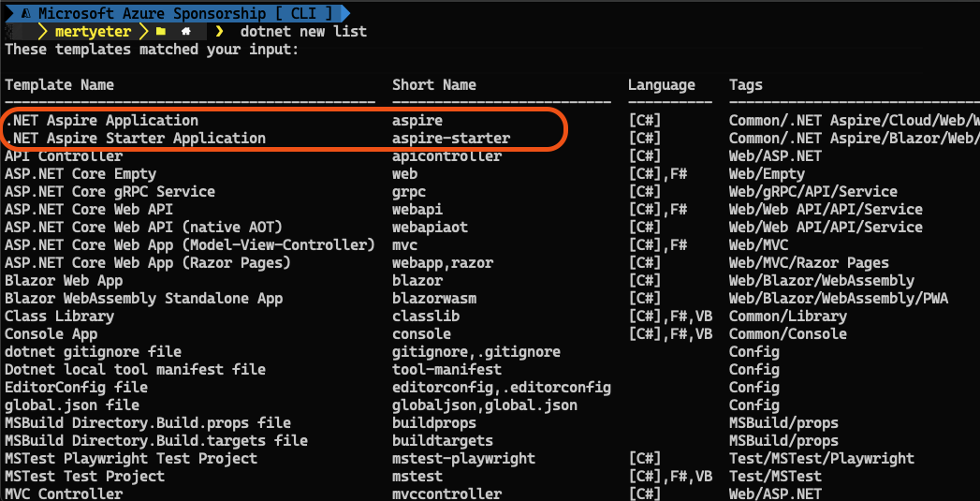Click the 'mertyeter' username segment
980x501 pixels.
pyautogui.click(x=93, y=31)
